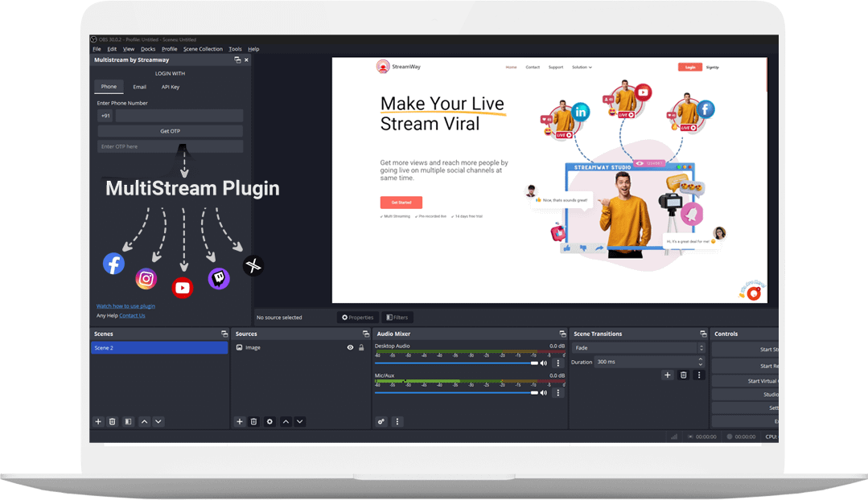Float the Multistream by Streamway dock
This screenshot has width=868, height=500.
click(237, 59)
